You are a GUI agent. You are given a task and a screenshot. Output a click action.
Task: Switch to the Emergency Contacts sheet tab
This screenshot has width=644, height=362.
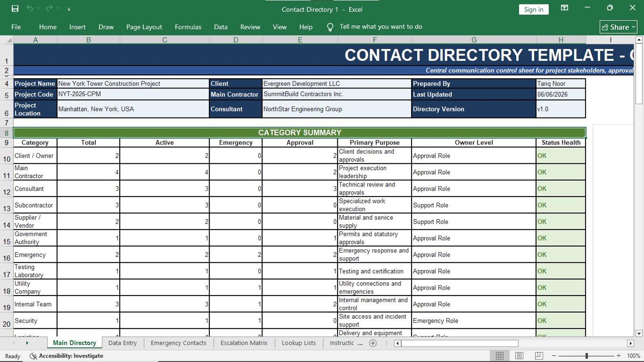pyautogui.click(x=178, y=343)
